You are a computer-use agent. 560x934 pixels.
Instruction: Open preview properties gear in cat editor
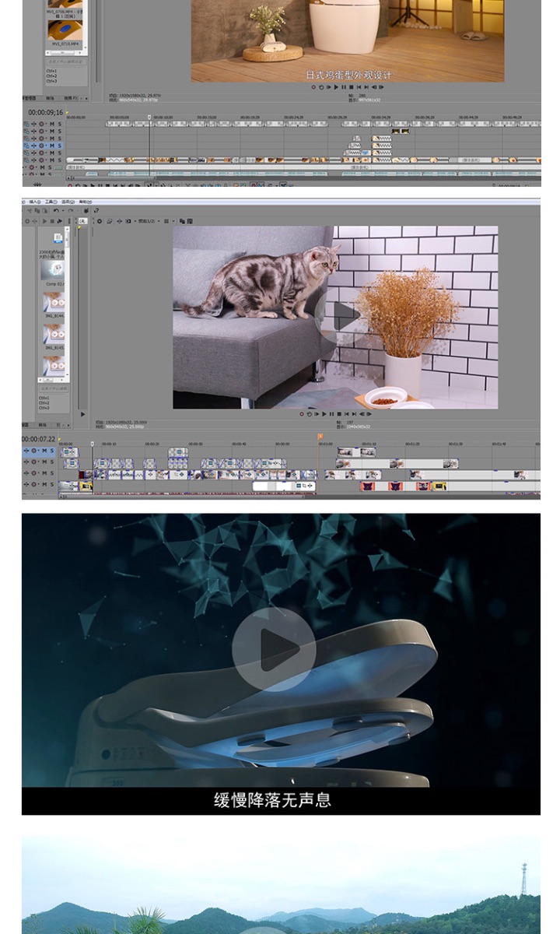point(100,221)
